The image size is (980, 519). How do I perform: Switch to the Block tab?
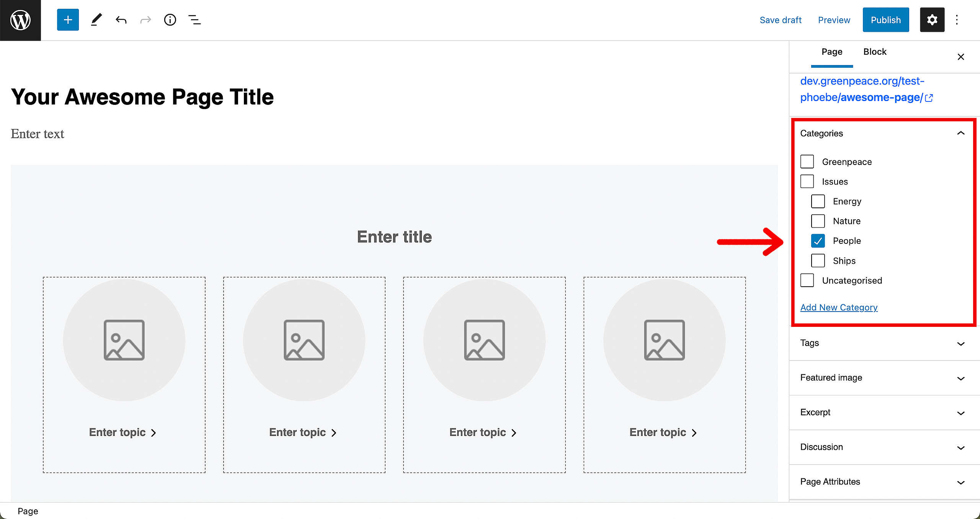pos(875,52)
